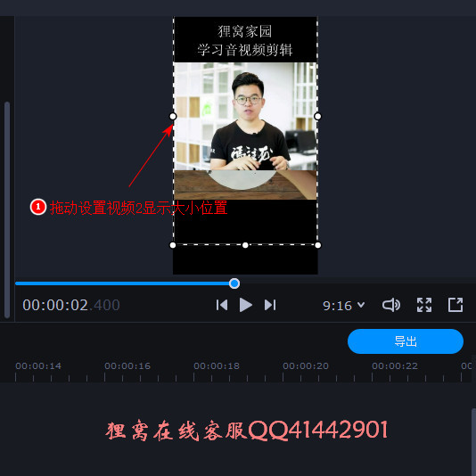Enter full screen preview mode
The width and height of the screenshot is (476, 476).
pos(424,305)
